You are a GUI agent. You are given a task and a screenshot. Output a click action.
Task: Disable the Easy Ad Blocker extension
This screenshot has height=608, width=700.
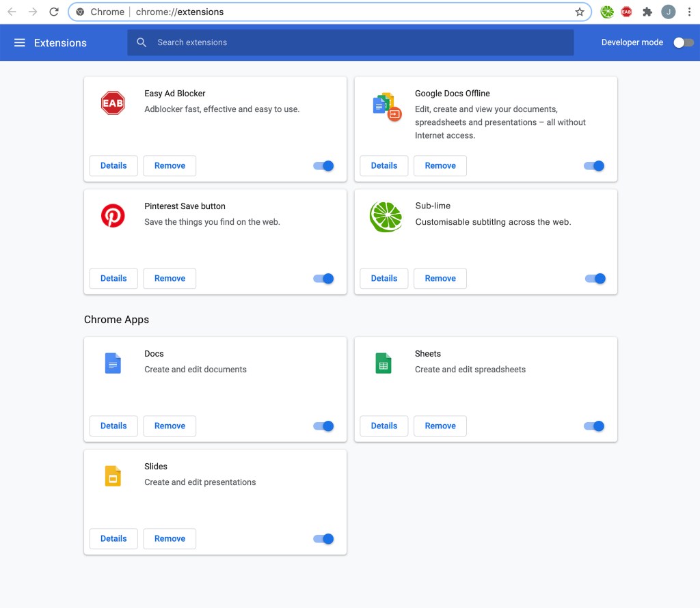click(x=323, y=166)
